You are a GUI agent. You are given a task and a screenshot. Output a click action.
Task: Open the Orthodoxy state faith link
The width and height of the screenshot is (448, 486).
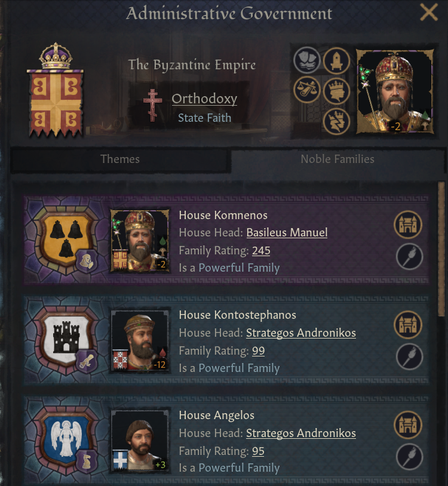click(204, 99)
